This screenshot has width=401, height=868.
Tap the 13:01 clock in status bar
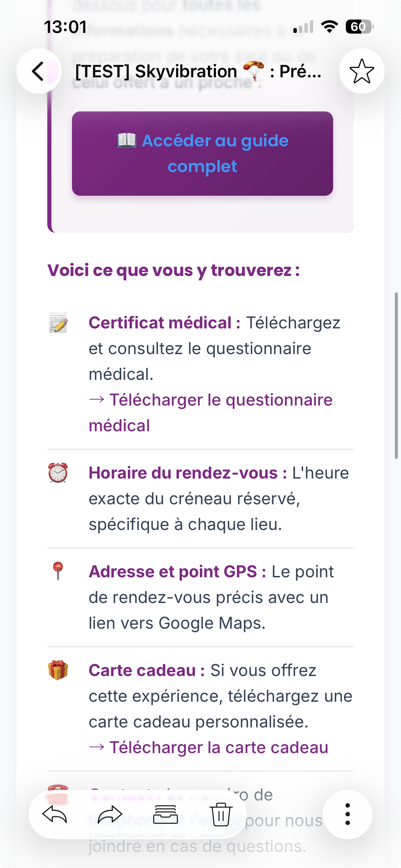65,27
